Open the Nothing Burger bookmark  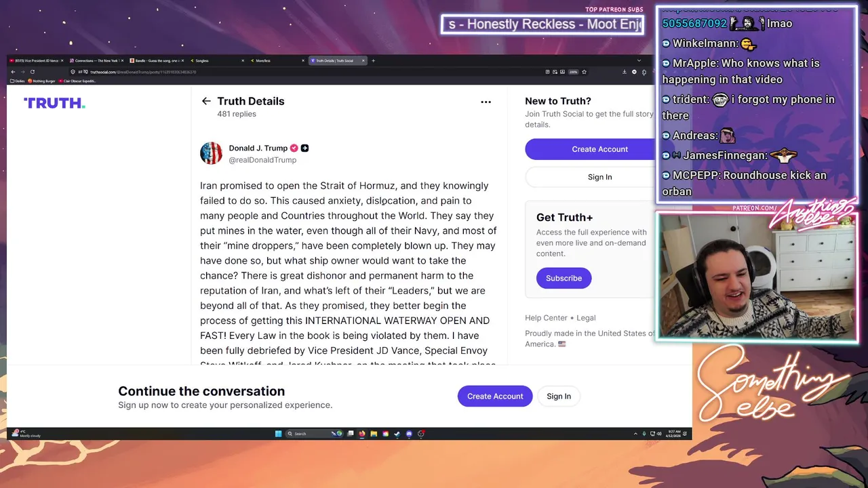coord(41,81)
